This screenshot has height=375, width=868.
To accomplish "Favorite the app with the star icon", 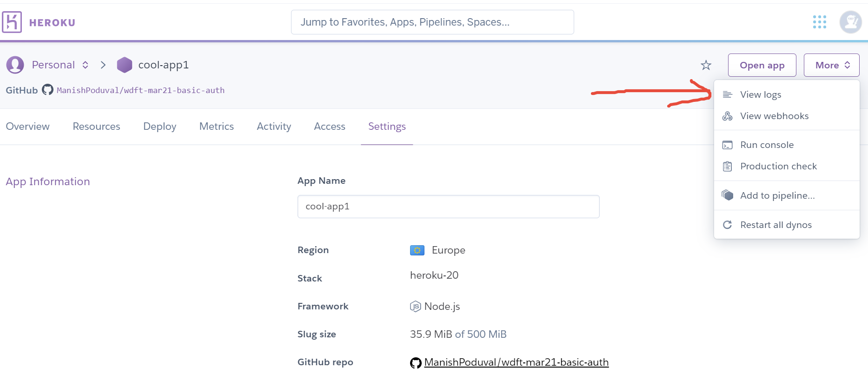I will 706,65.
